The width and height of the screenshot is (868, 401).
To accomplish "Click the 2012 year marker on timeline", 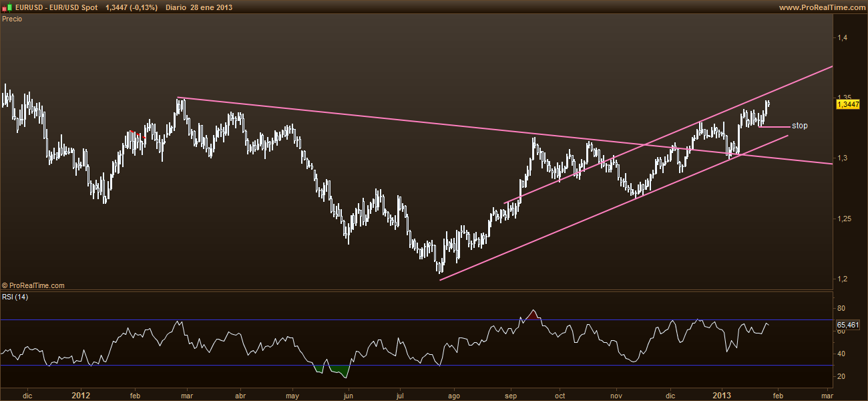I will 81,395.
